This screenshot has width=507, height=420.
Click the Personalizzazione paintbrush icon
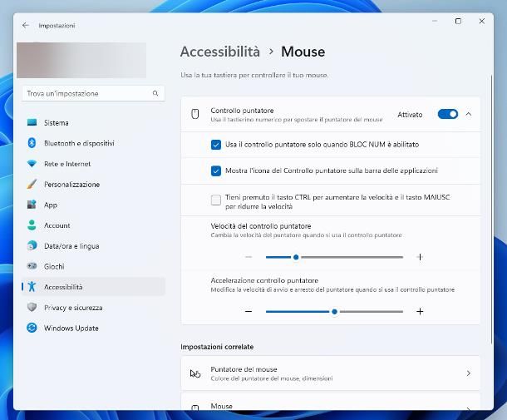pos(32,184)
